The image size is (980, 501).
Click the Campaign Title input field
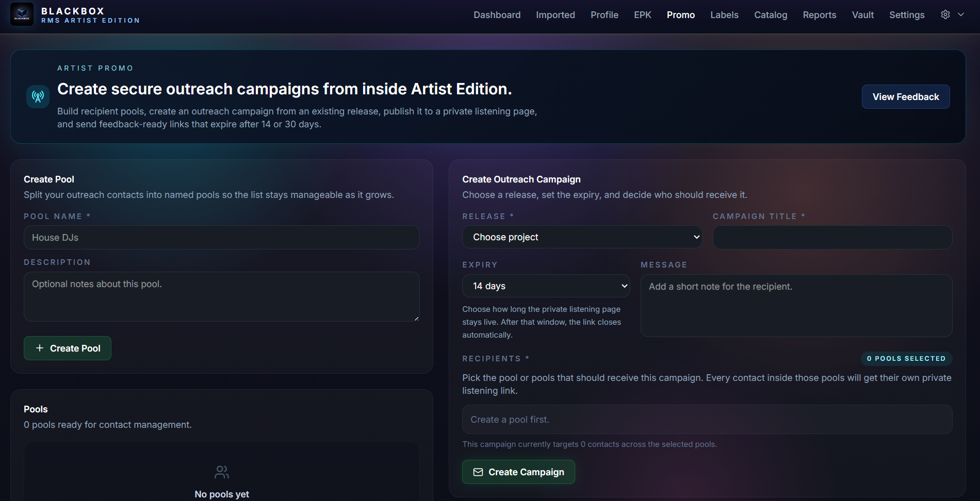pos(832,237)
